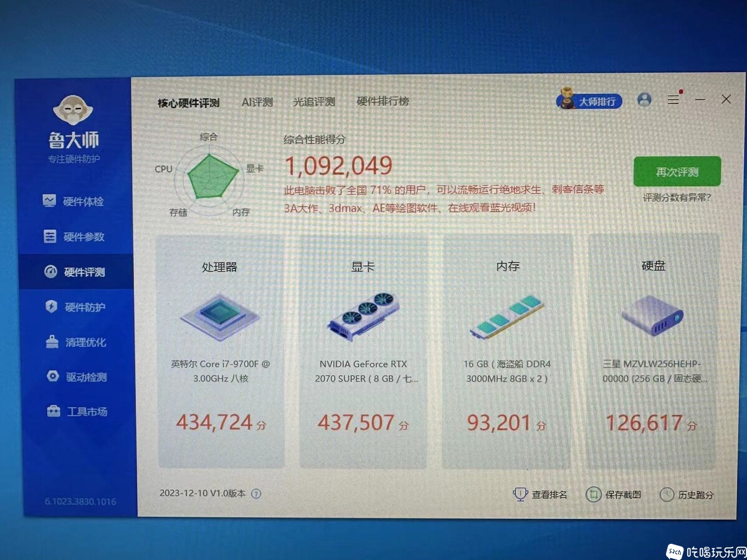Click the build number 6.1023.3830.1016
The height and width of the screenshot is (560, 747).
(x=80, y=501)
